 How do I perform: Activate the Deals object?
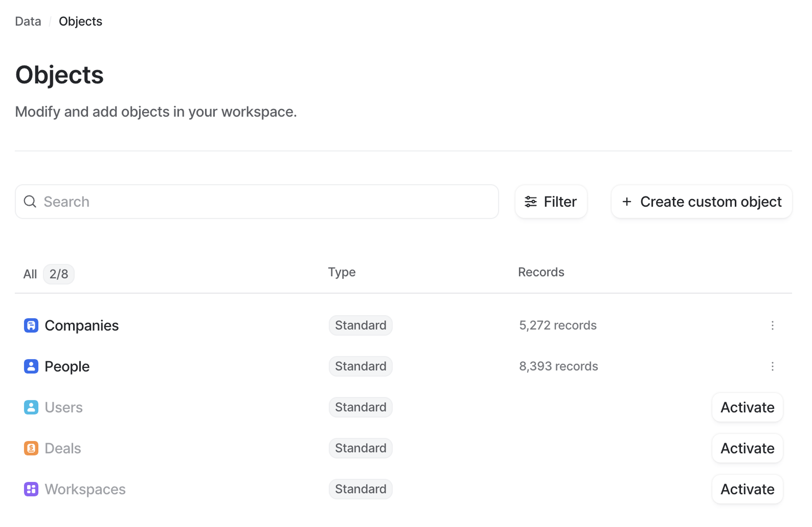[747, 448]
